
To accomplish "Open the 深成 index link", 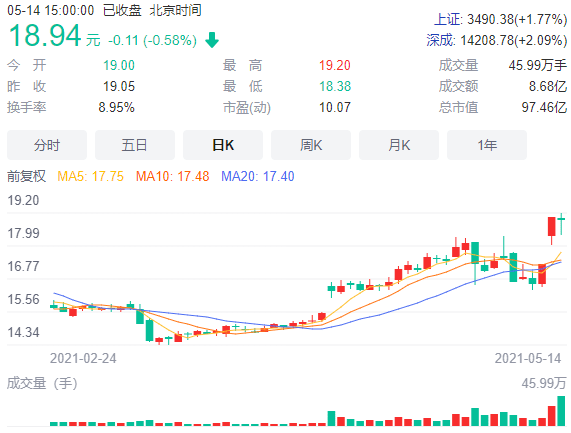I will pyautogui.click(x=441, y=40).
